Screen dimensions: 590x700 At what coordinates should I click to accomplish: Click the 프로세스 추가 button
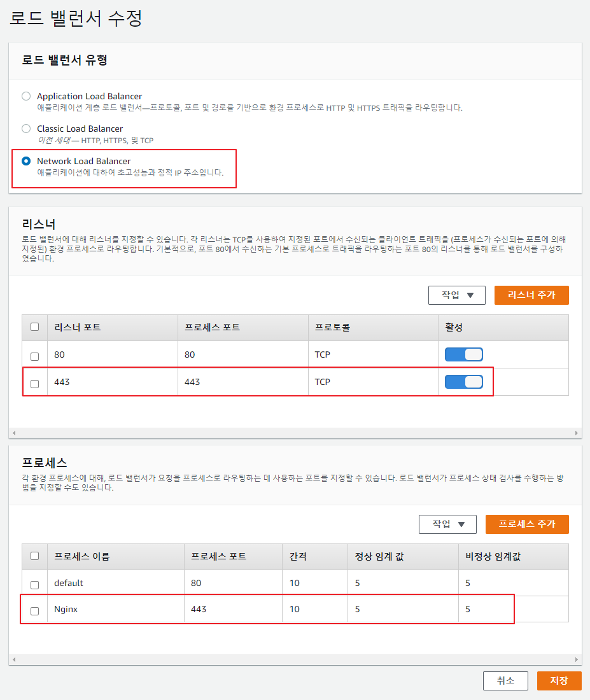coord(526,524)
